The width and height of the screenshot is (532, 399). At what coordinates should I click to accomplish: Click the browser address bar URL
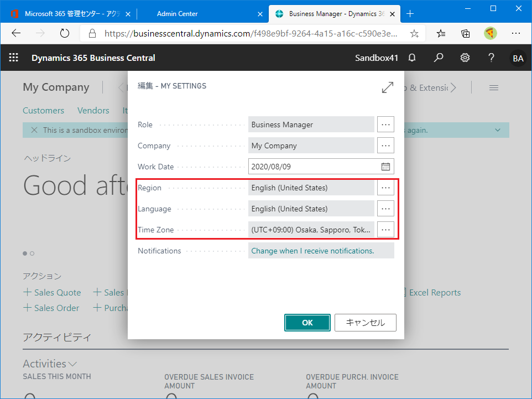pyautogui.click(x=251, y=33)
